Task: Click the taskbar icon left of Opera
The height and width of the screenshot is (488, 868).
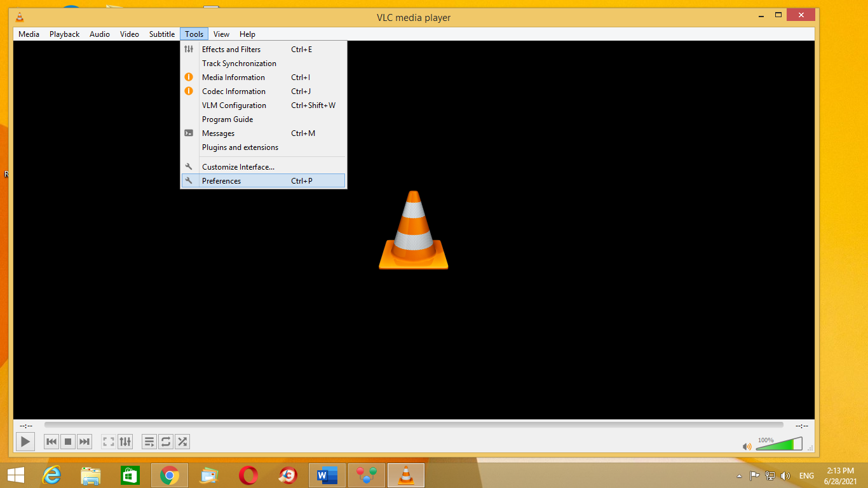Action: [209, 475]
